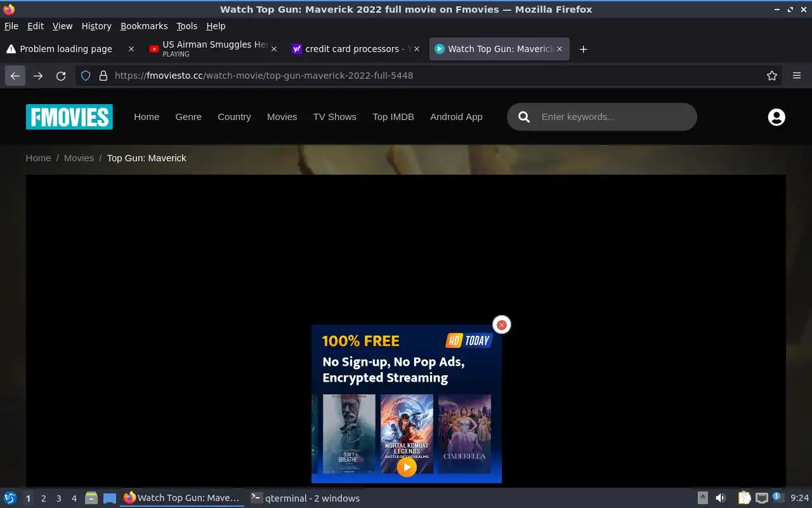Image resolution: width=812 pixels, height=508 pixels.
Task: Close the Problem loading page tab
Action: click(x=131, y=49)
